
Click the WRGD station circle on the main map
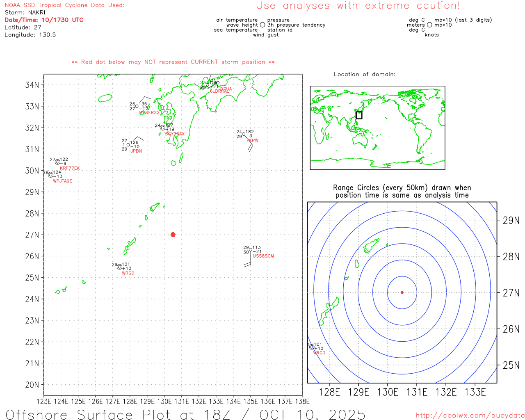pyautogui.click(x=119, y=267)
